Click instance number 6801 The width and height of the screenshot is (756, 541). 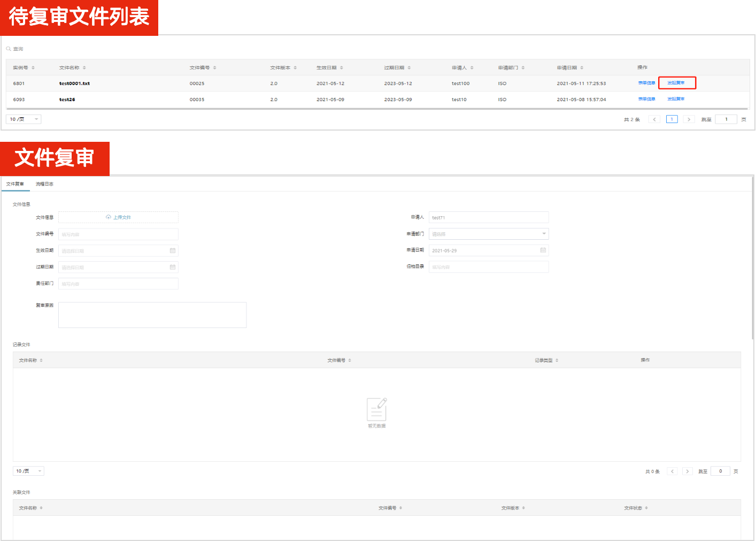[x=19, y=83]
